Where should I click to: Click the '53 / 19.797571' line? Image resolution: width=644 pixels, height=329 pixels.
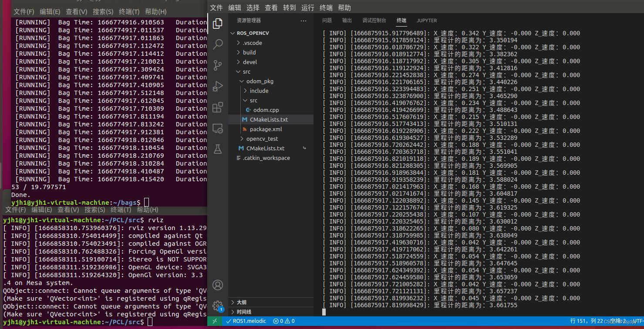39,187
